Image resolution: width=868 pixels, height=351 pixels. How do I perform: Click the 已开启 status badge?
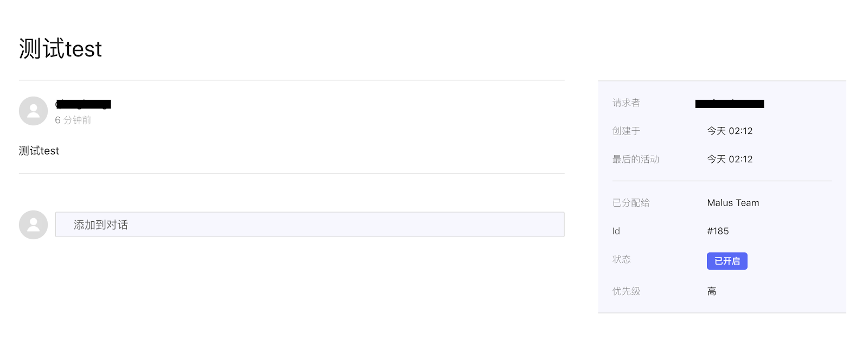click(x=726, y=261)
